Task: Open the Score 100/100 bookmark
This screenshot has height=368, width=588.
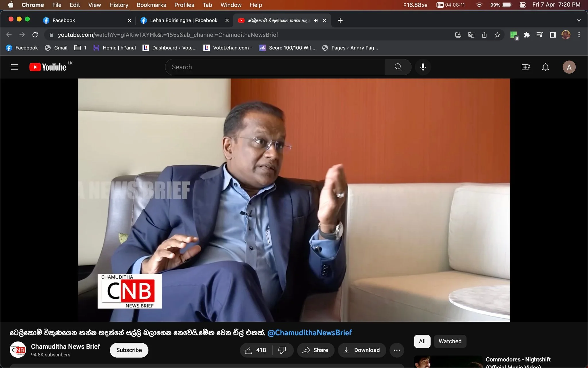Action: [287, 48]
